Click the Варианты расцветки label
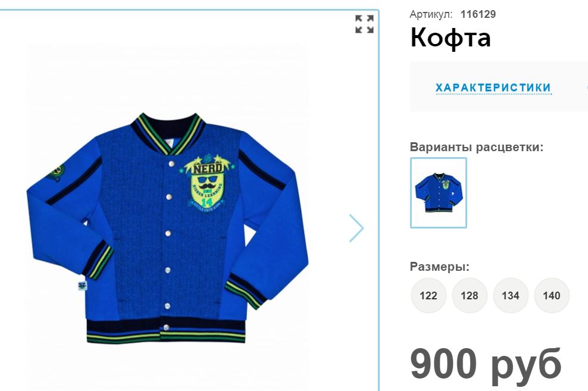 477,147
